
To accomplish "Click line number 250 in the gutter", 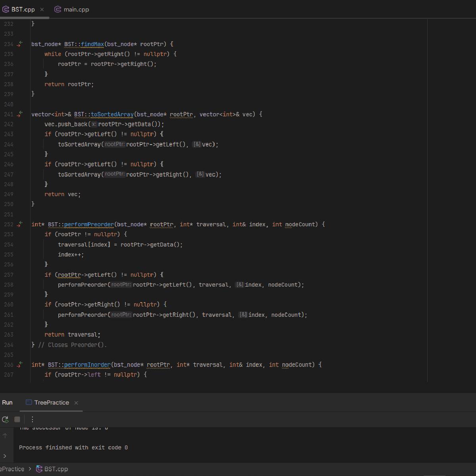I will 9,204.
